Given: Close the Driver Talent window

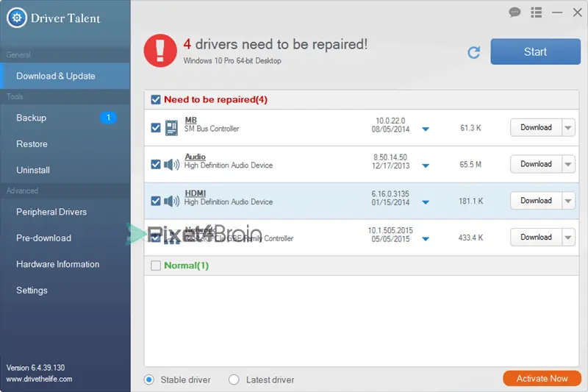Looking at the screenshot, I should tap(578, 13).
